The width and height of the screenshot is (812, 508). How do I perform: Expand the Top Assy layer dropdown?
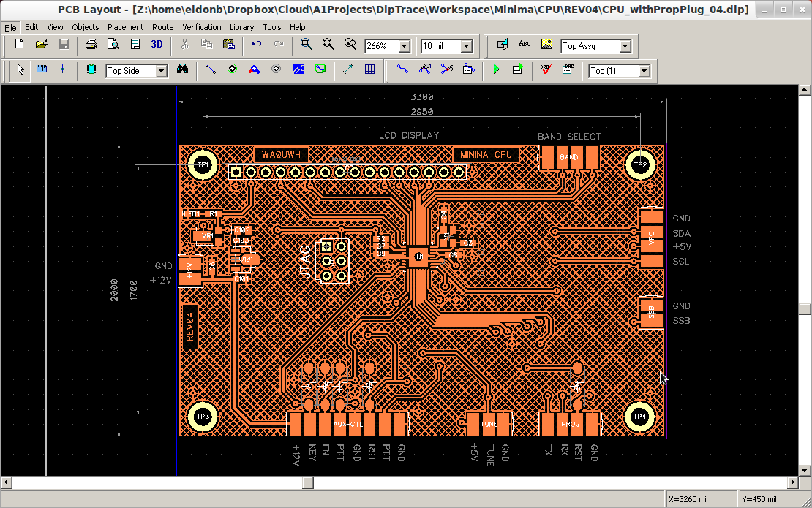[625, 46]
